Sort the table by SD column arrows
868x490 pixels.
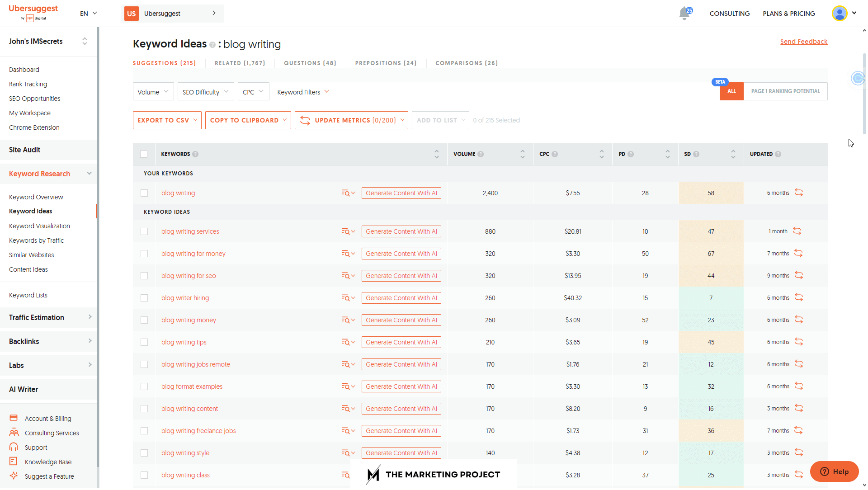click(733, 154)
